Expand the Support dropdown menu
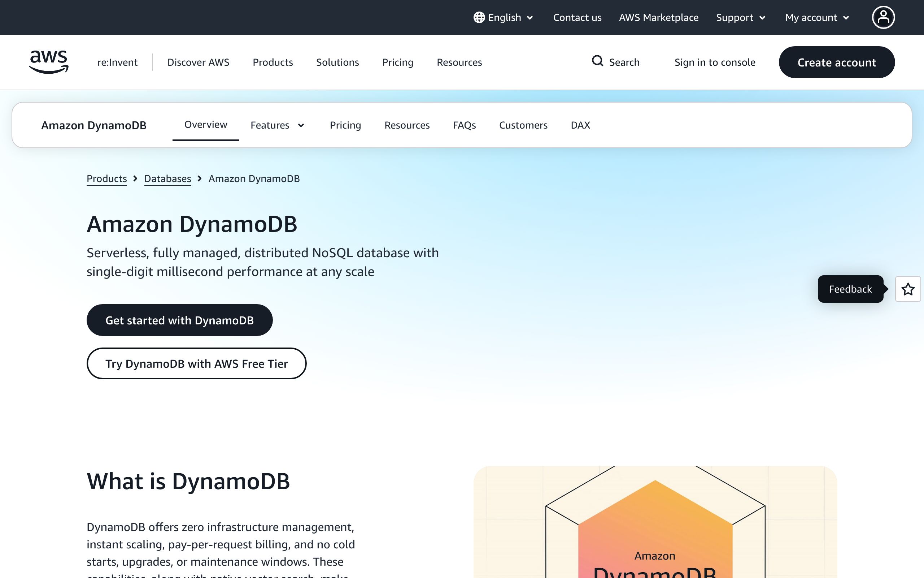The height and width of the screenshot is (578, 924). (740, 18)
